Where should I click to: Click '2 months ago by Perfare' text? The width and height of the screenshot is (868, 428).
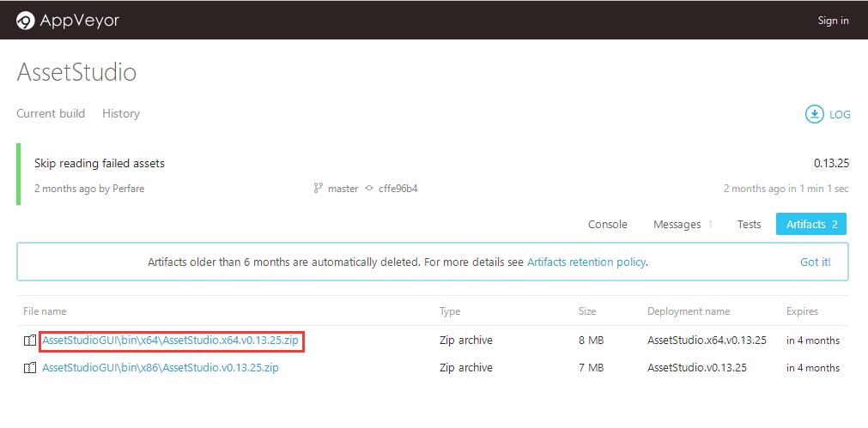[x=89, y=189]
